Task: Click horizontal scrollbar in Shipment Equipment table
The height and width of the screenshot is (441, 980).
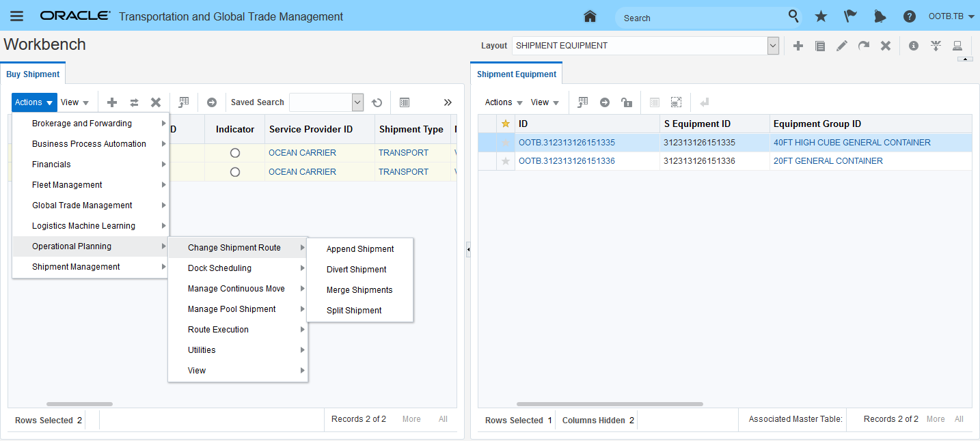Action: tap(610, 404)
